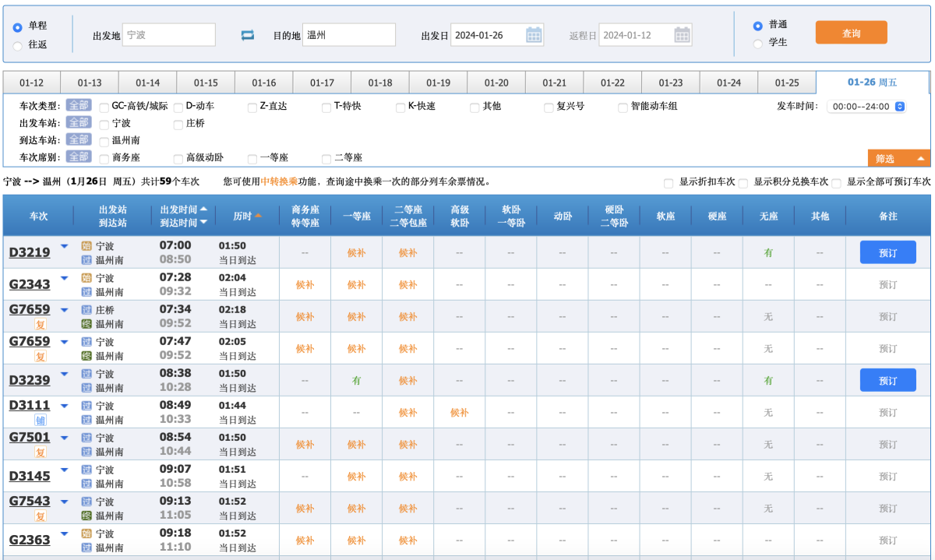Screen dimensions: 935x560
Task: Open the calendar icon for 出发日
Action: 534,34
